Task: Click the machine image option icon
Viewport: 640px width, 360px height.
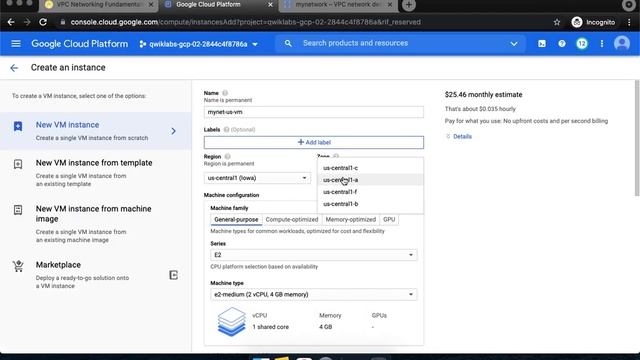Action: pyautogui.click(x=18, y=210)
